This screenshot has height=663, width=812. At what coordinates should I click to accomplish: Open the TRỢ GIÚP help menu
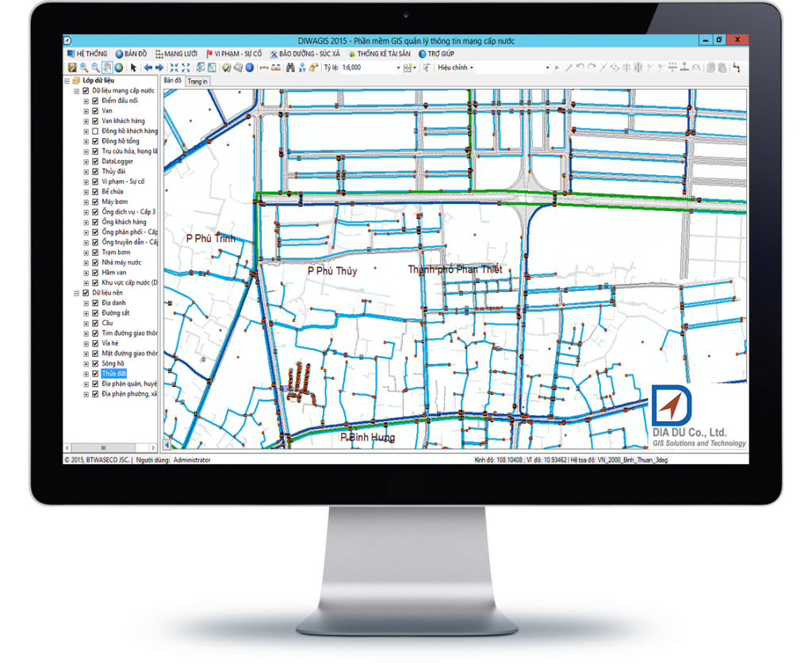click(x=437, y=54)
